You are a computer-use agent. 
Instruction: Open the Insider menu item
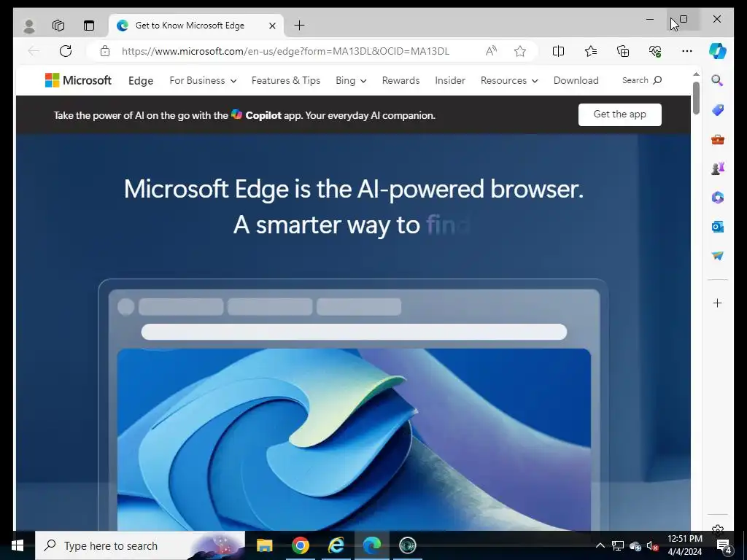(449, 80)
